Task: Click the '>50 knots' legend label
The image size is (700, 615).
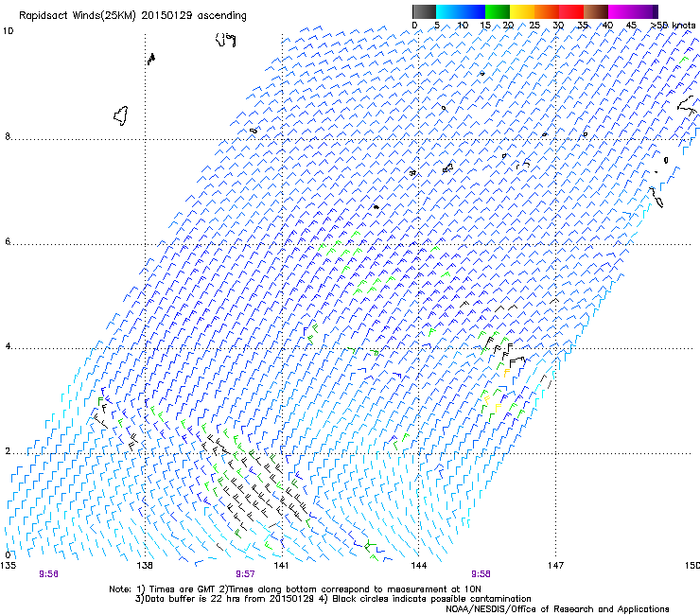Action: 673,26
